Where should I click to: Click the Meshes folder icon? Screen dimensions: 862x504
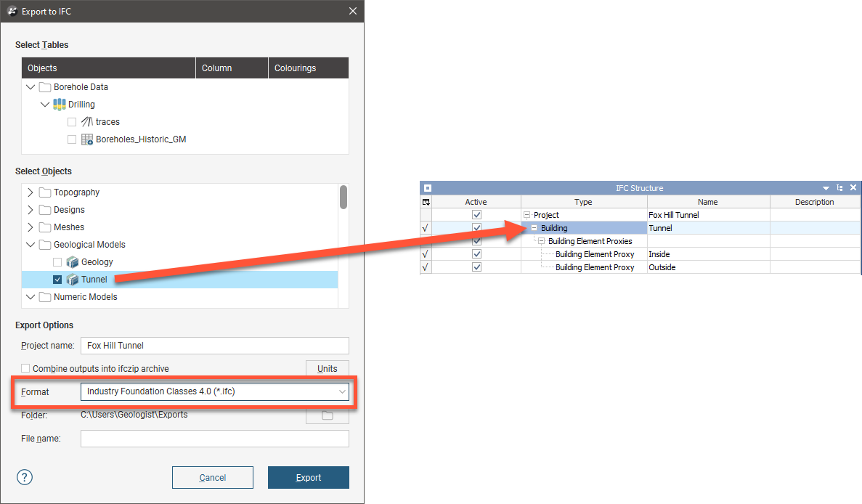45,227
